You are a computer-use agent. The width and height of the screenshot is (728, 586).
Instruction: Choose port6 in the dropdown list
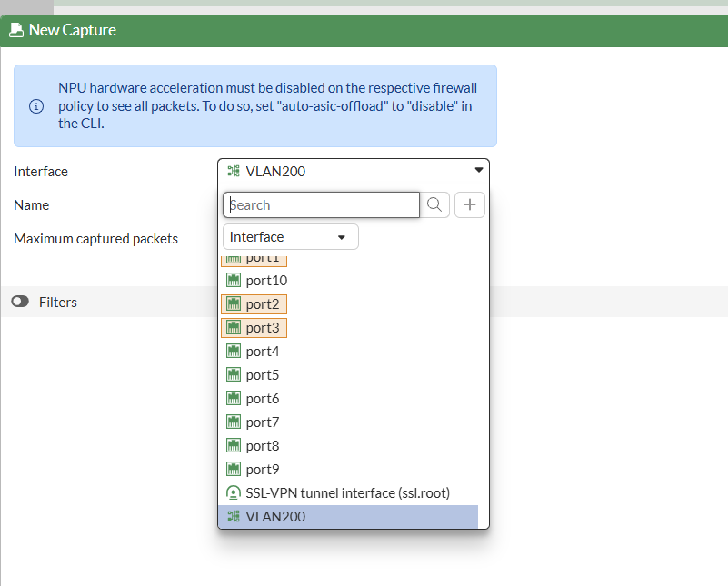262,399
